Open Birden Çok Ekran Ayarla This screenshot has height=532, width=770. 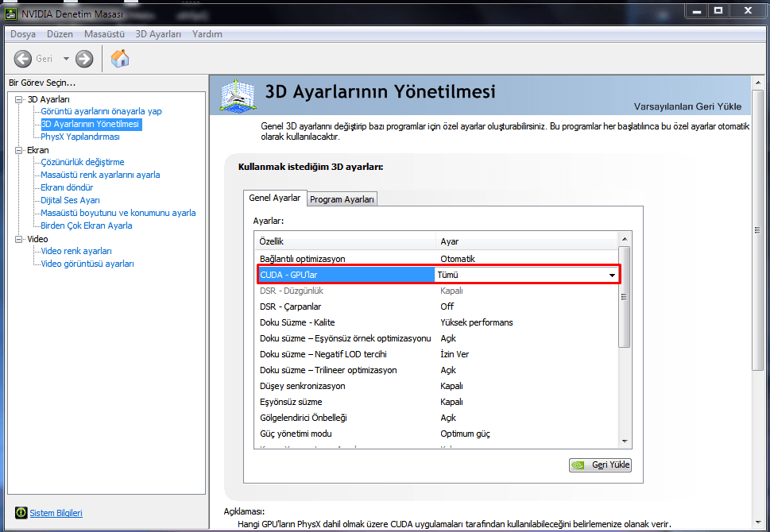(x=87, y=226)
